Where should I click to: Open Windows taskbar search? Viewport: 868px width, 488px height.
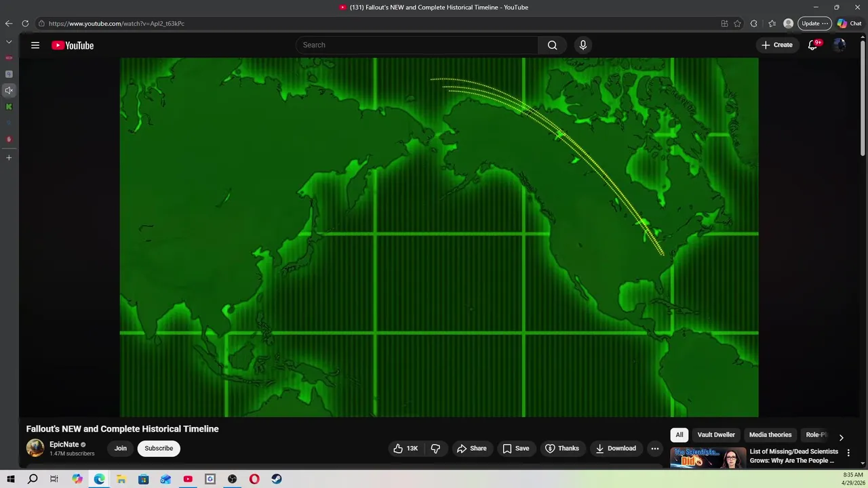[x=33, y=479]
